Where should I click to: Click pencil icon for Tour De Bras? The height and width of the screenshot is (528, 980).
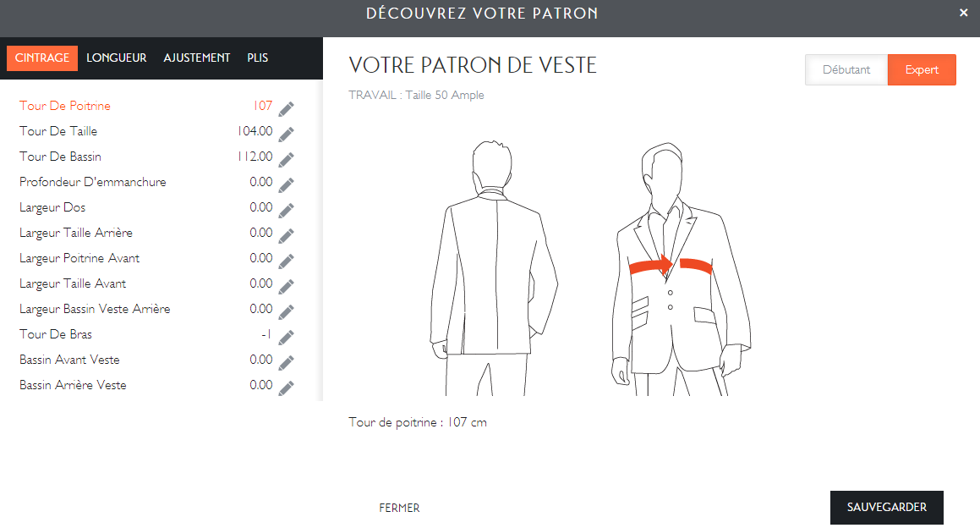[x=286, y=337]
